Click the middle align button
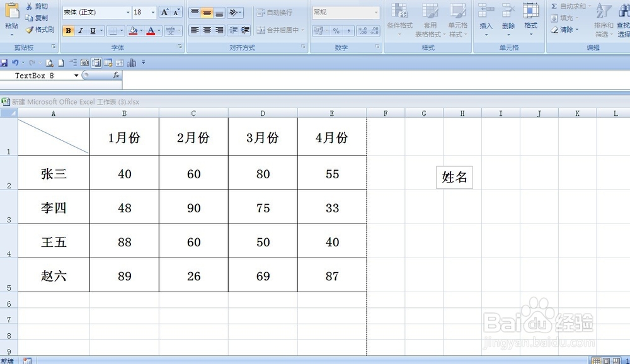 (x=207, y=13)
